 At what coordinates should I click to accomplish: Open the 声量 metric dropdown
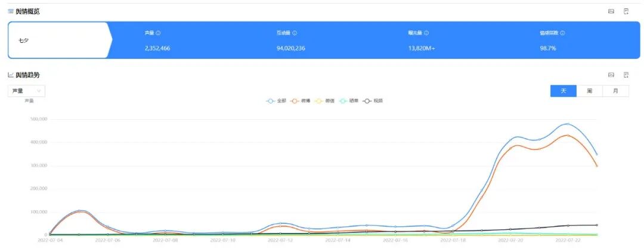click(26, 91)
